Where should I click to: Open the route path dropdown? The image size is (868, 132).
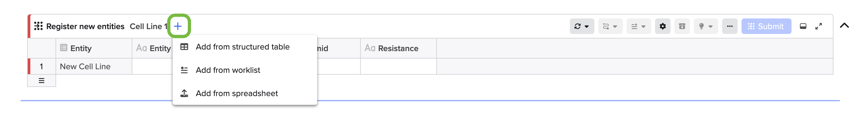tap(610, 26)
